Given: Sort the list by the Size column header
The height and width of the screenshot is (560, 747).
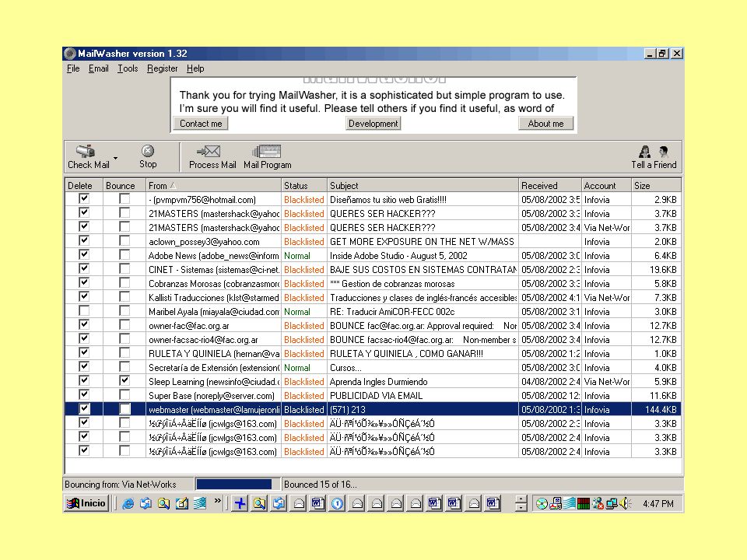Looking at the screenshot, I should pos(656,186).
